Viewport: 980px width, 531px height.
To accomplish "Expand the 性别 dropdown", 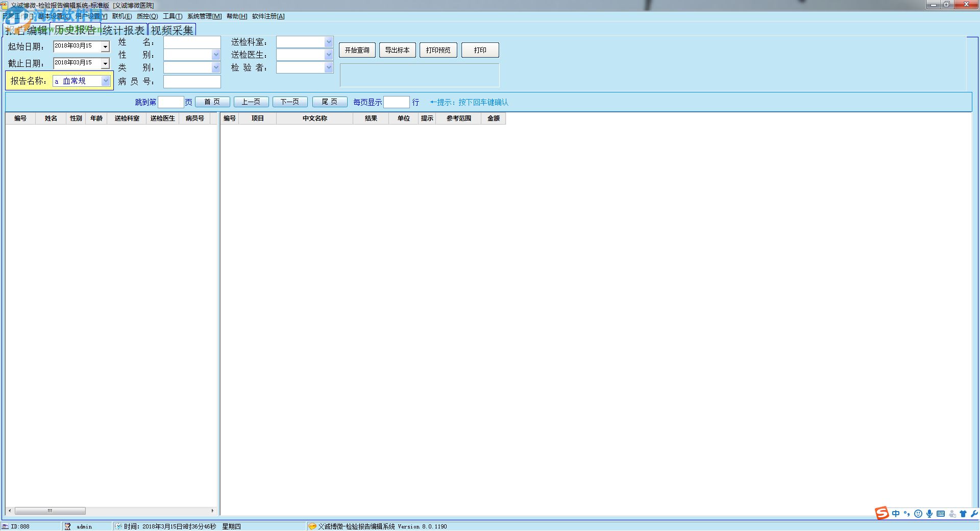I will (x=216, y=55).
